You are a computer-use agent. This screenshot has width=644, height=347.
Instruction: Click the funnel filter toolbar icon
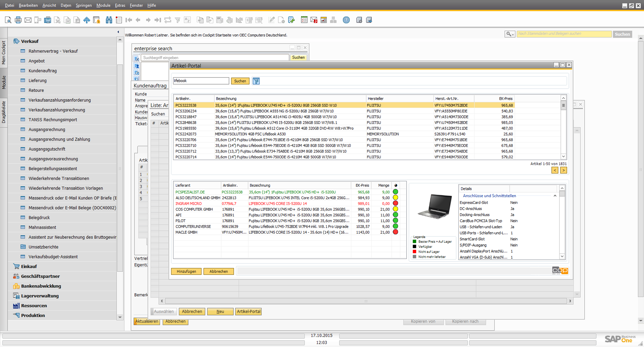click(x=178, y=20)
